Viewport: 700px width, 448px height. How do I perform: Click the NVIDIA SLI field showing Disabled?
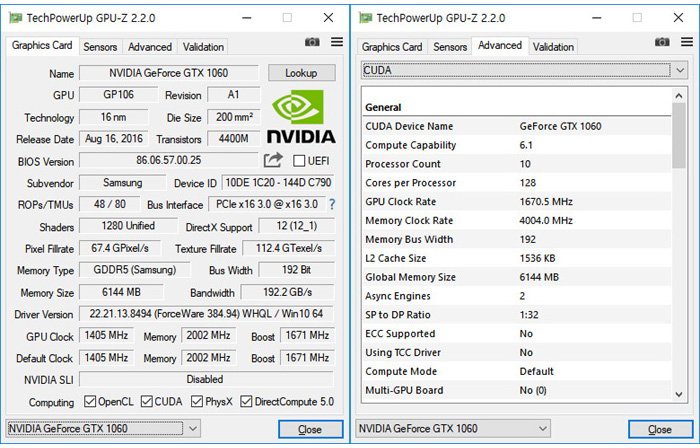tap(205, 379)
